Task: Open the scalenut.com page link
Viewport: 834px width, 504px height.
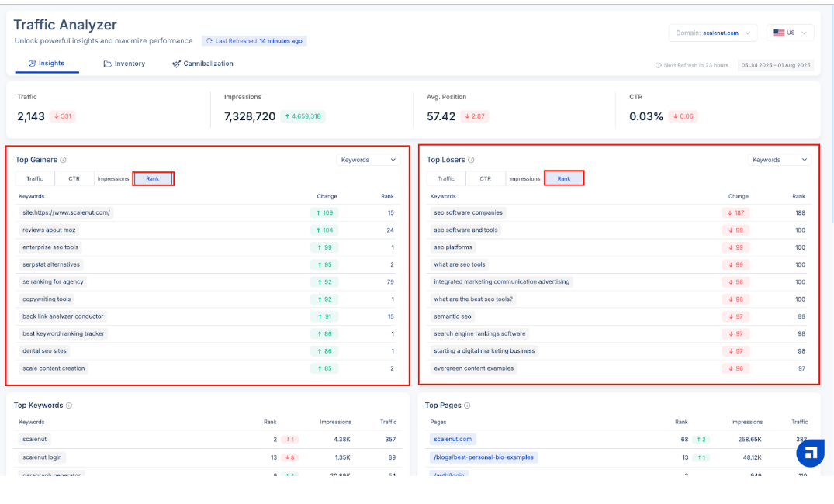Action: tap(452, 440)
